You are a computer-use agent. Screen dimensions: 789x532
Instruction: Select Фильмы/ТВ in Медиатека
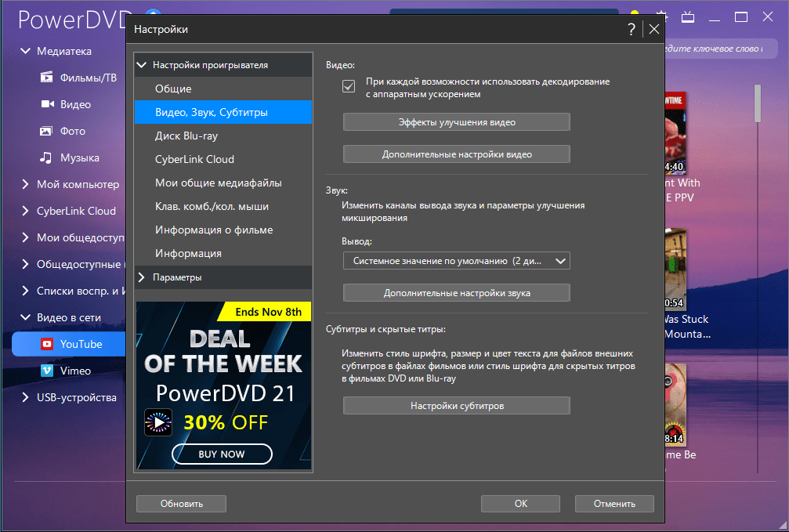(88, 78)
